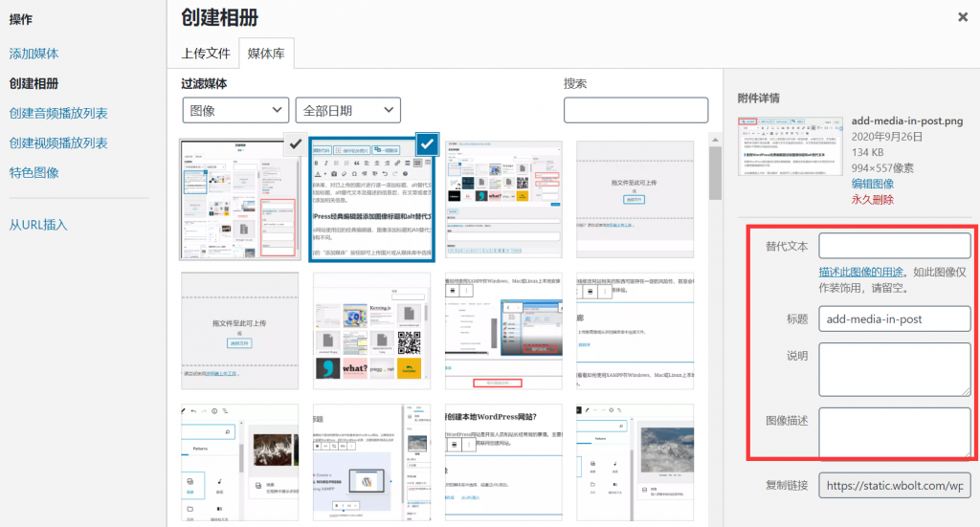Click the media grid scrollbar thumb
This screenshot has width=980, height=527.
(715, 173)
